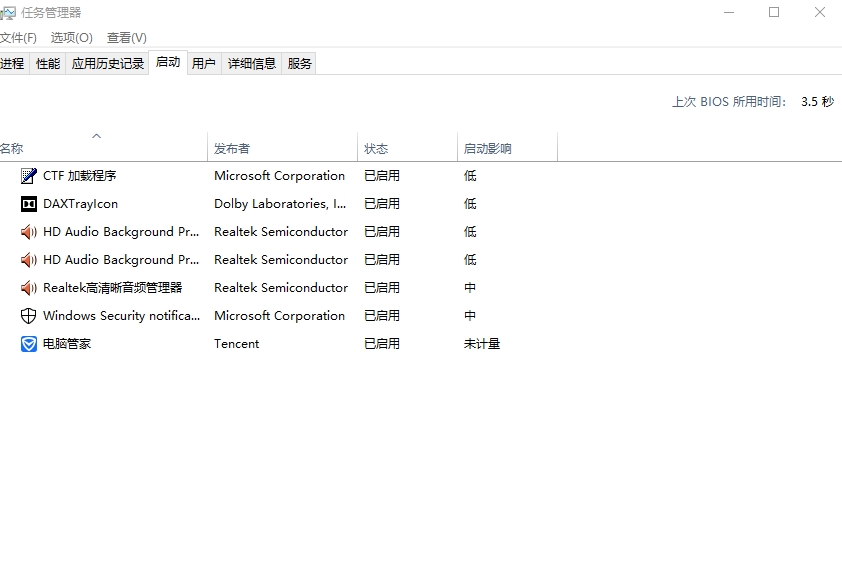Click the Realtek高清晰音频管理器 speaker icon
842x576 pixels.
click(x=28, y=288)
